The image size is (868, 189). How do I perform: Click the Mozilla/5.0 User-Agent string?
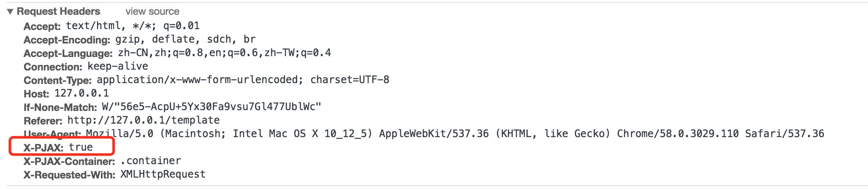pyautogui.click(x=455, y=134)
